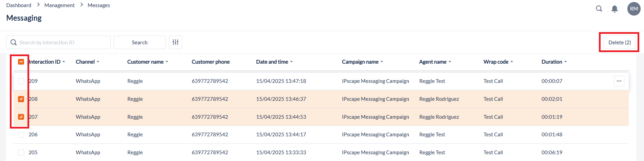Open the notifications bell
Screen dimensions: 644x161
tap(614, 9)
